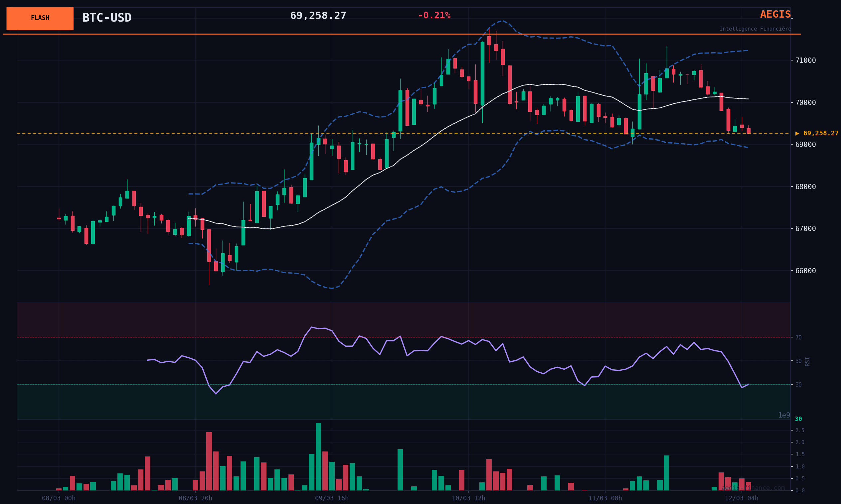The height and width of the screenshot is (504, 841).
Task: Select the 66000 price axis label
Action: click(805, 271)
